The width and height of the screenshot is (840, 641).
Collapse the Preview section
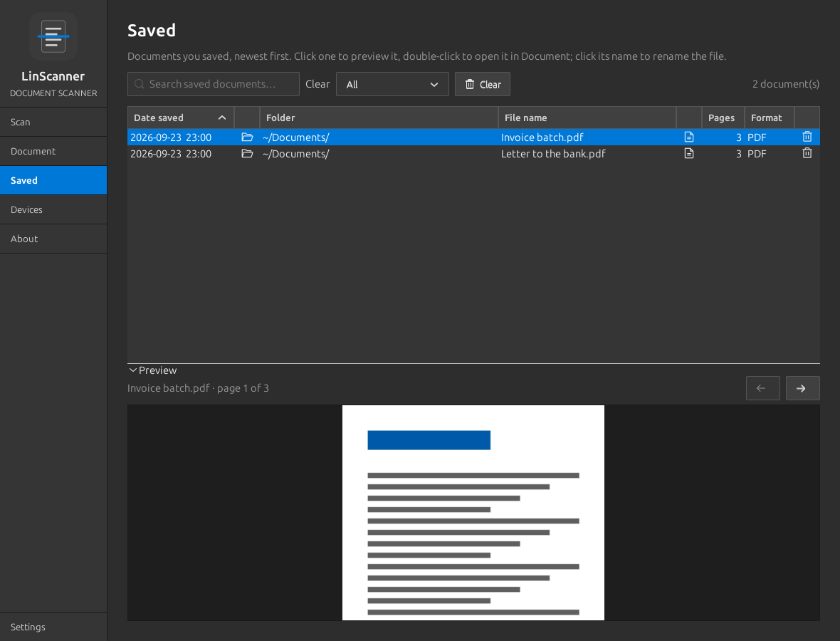pyautogui.click(x=152, y=370)
